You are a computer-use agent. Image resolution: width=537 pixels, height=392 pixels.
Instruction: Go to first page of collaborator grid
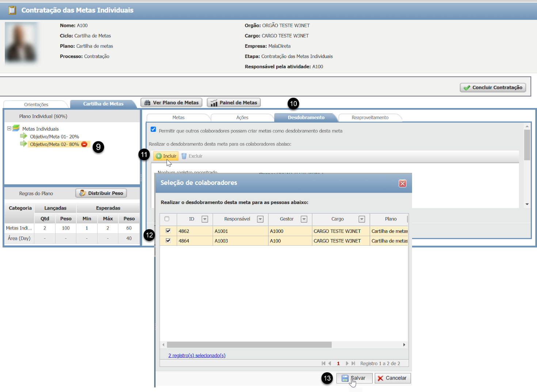(x=323, y=364)
